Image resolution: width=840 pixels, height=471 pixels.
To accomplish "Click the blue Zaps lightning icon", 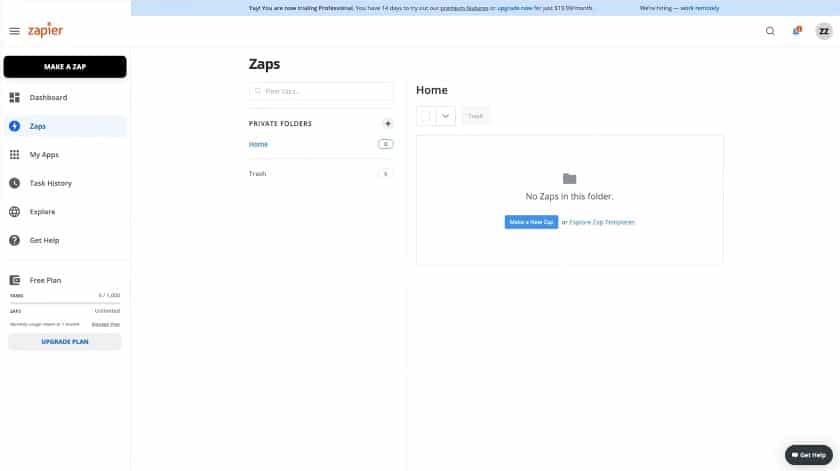I will (x=14, y=126).
